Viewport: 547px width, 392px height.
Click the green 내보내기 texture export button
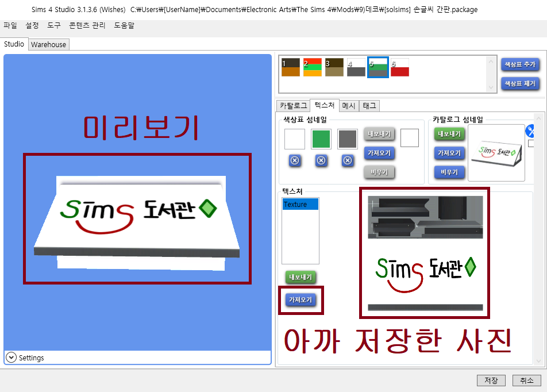tap(301, 277)
